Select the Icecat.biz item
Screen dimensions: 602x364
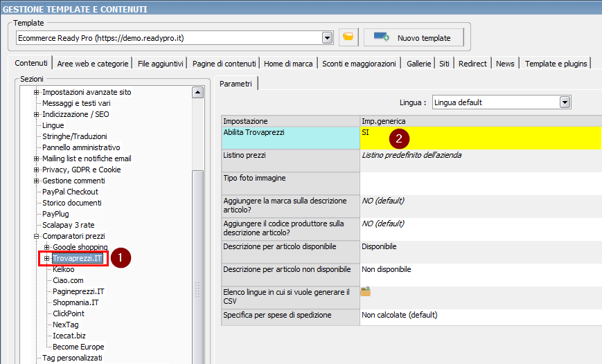[x=69, y=336]
